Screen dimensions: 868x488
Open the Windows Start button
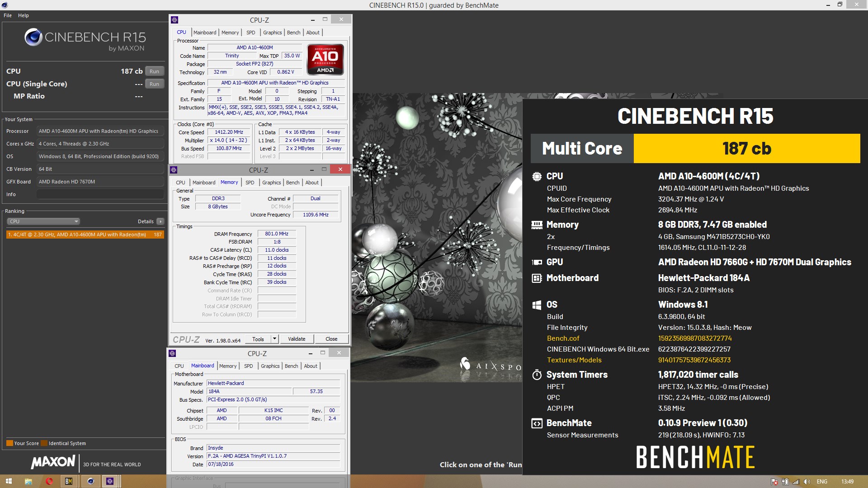pos(9,481)
